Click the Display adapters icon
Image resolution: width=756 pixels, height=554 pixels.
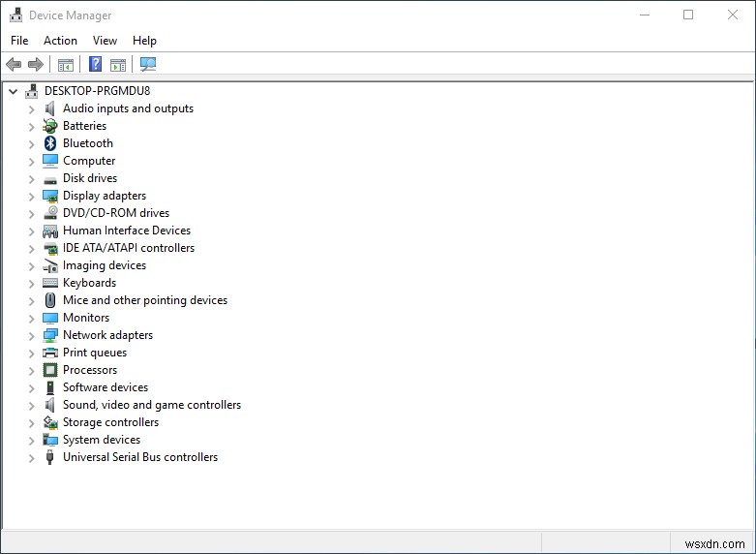click(x=50, y=196)
